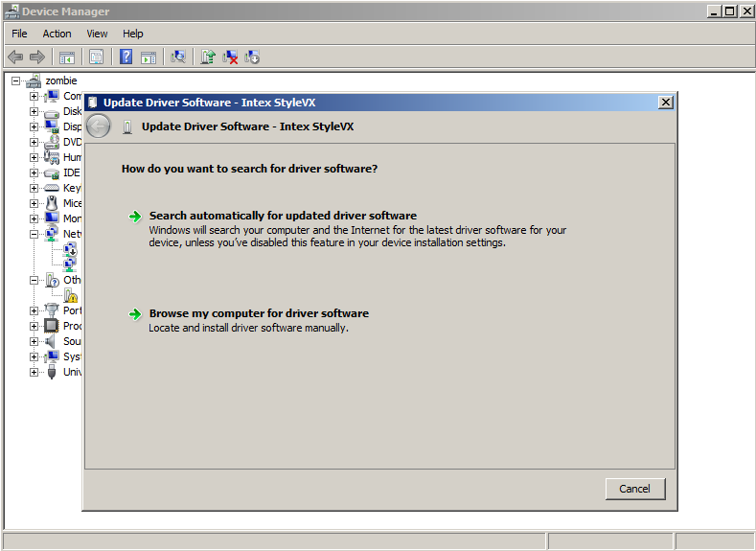The height and width of the screenshot is (551, 756).
Task: Select the DVD drives category icon
Action: 52,142
